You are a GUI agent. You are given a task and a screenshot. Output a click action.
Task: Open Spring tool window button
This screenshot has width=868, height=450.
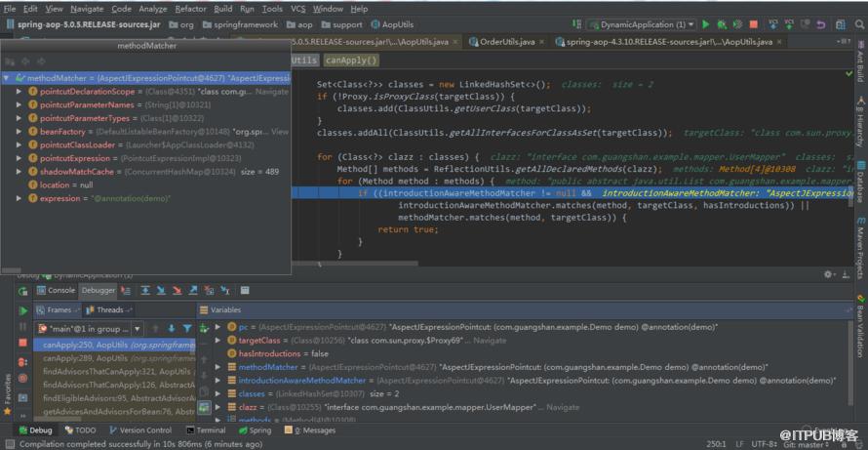[256, 430]
